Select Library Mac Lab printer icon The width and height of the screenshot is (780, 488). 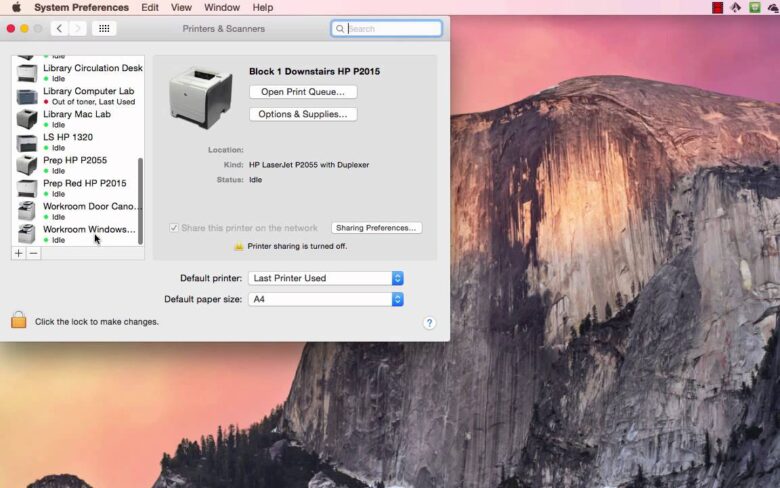click(27, 119)
